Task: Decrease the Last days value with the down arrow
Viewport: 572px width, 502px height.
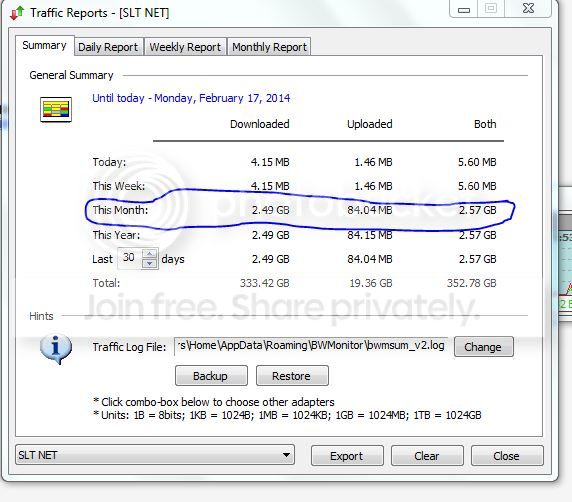Action: click(150, 263)
